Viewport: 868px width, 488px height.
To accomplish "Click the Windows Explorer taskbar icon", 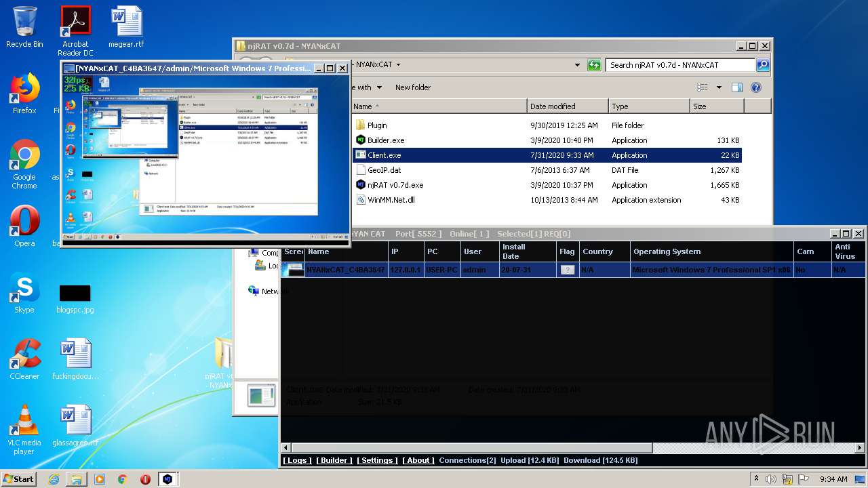I will point(77,479).
